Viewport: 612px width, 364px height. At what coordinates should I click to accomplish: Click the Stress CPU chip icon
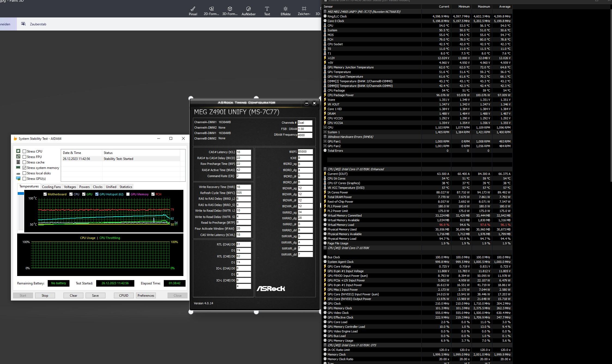point(18,151)
